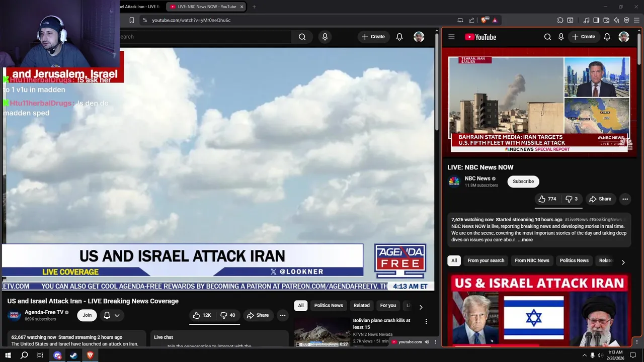
Task: Open the Bolivian plane crash video thumbnail
Action: click(322, 331)
